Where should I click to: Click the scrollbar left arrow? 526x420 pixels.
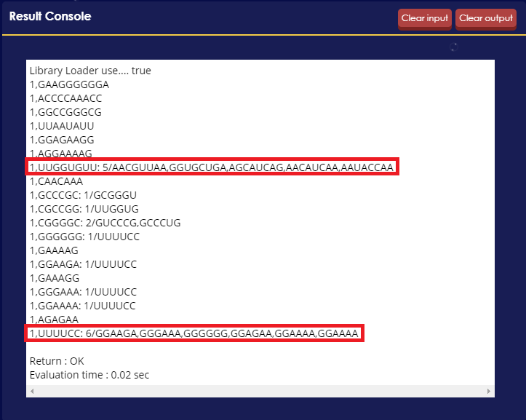coord(32,391)
